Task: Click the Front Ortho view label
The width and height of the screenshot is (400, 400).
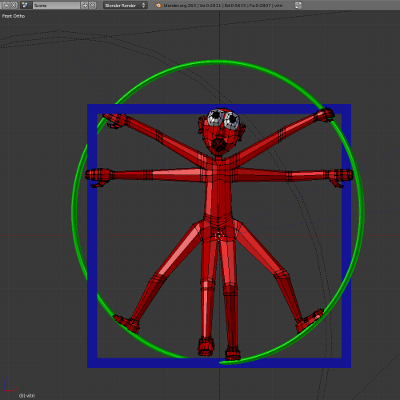Action: tap(13, 16)
